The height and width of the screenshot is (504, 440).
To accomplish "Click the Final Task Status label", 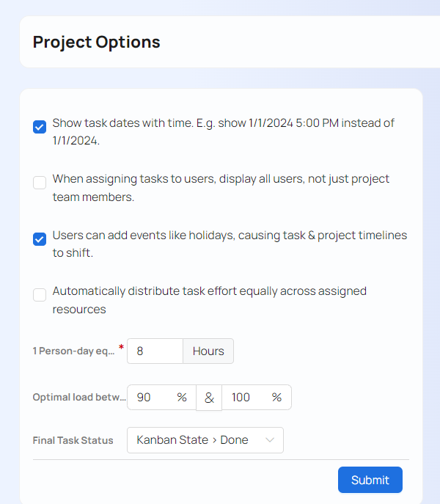I will pyautogui.click(x=73, y=440).
